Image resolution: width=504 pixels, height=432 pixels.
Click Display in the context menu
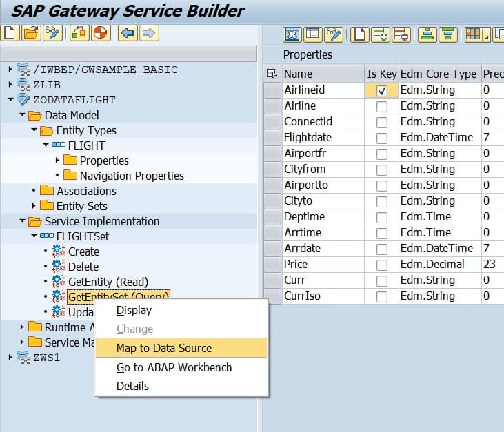(134, 311)
